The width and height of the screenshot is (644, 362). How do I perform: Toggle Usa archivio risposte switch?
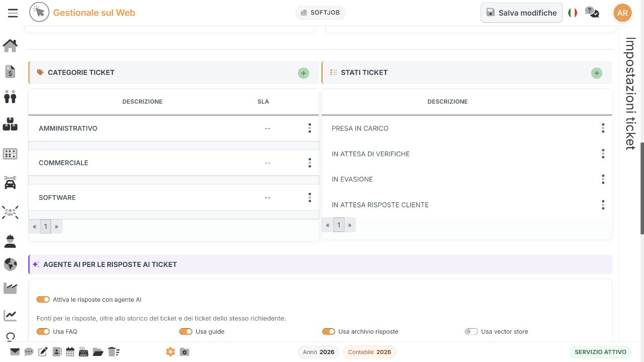[329, 332]
